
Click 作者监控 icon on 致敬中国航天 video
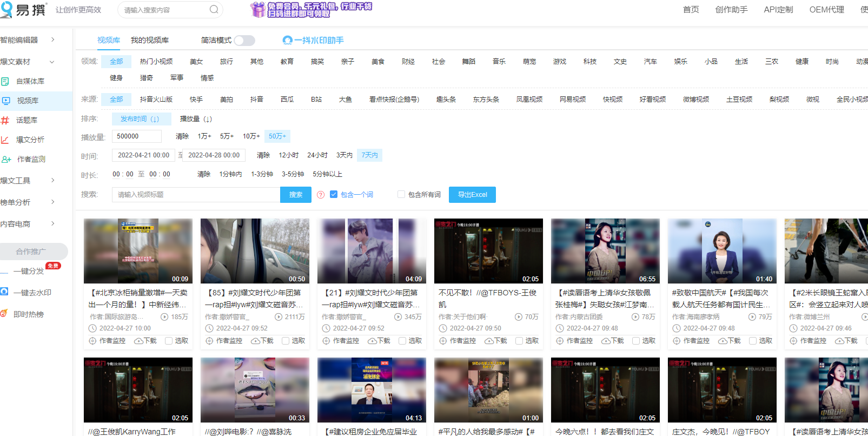677,341
